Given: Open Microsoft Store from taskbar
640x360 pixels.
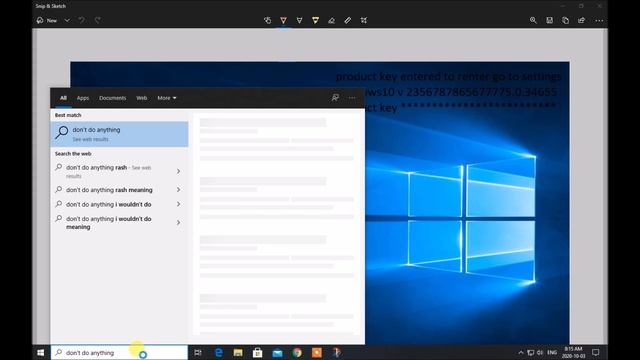Looking at the screenshot, I should point(258,353).
